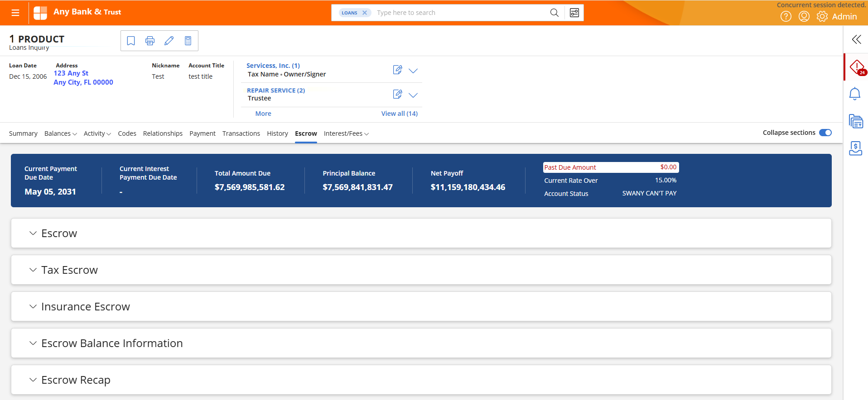Bookmark this loan product
Image resolution: width=868 pixels, height=400 pixels.
coord(131,41)
